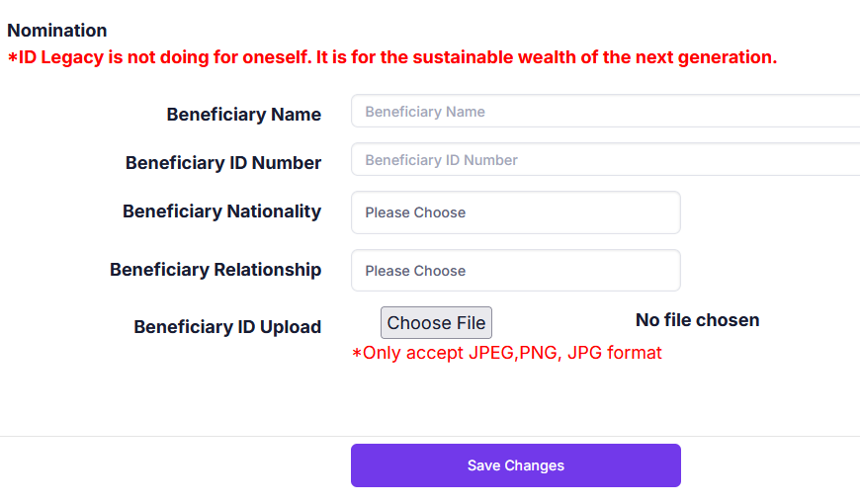Click the red asterisk before "ID Legacy"
The height and width of the screenshot is (504, 860).
click(x=13, y=58)
